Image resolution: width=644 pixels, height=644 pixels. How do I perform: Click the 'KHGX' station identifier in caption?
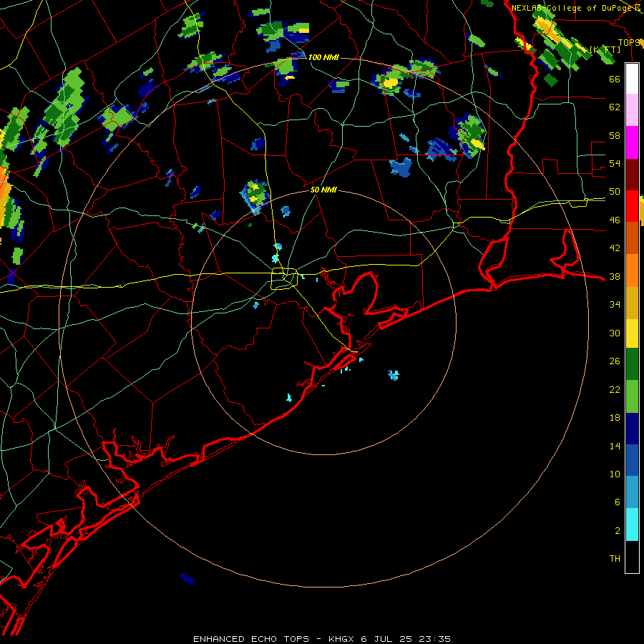[x=341, y=639]
